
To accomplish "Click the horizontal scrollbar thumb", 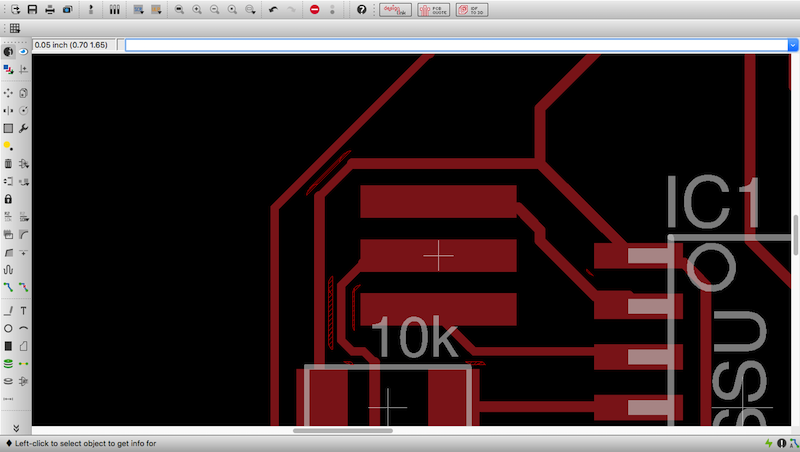I will (343, 431).
